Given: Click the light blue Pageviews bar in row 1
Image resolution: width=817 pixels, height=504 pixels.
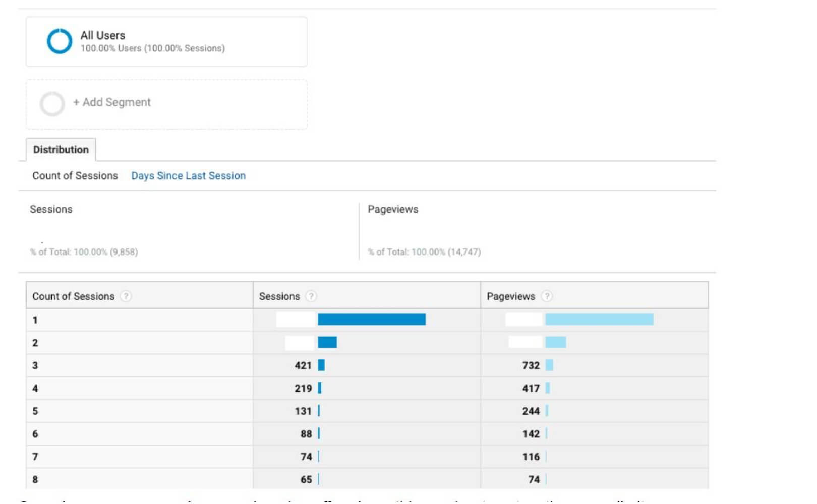Looking at the screenshot, I should pyautogui.click(x=599, y=320).
